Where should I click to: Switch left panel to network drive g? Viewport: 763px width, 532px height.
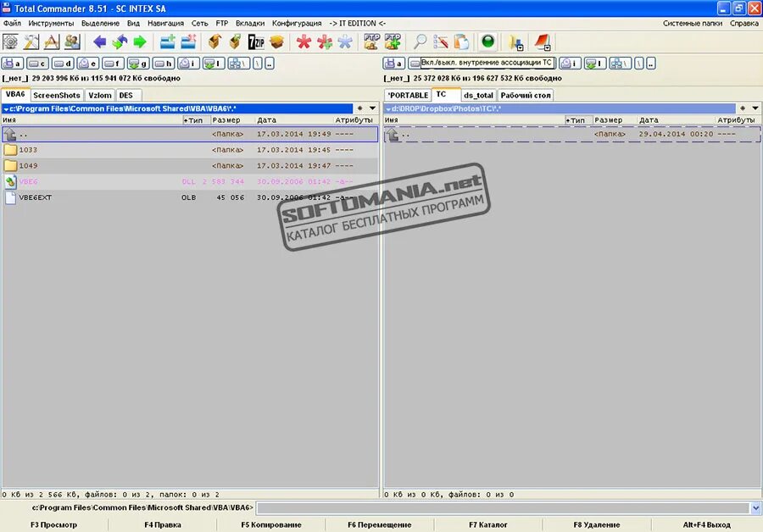138,64
